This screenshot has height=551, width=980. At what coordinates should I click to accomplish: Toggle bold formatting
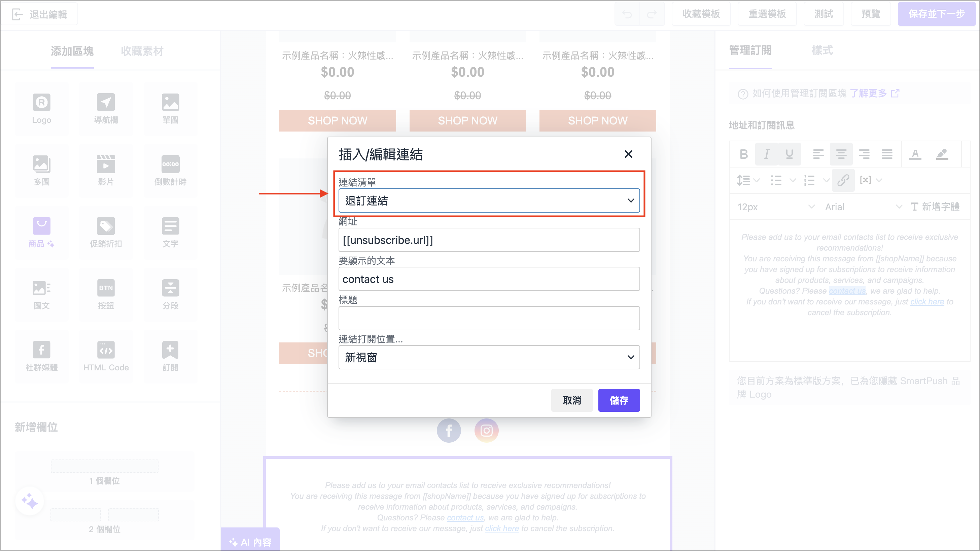pos(743,154)
